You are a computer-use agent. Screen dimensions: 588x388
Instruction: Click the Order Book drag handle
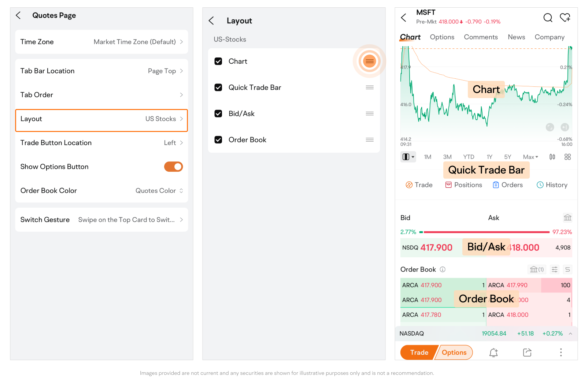coord(370,140)
